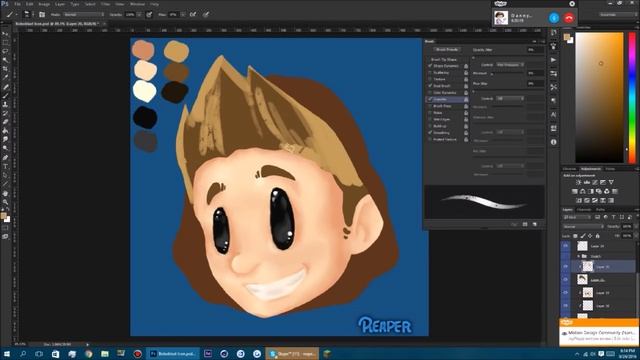Toggle Shape Dynamics checkbox
This screenshot has height=360, width=640.
coord(430,66)
